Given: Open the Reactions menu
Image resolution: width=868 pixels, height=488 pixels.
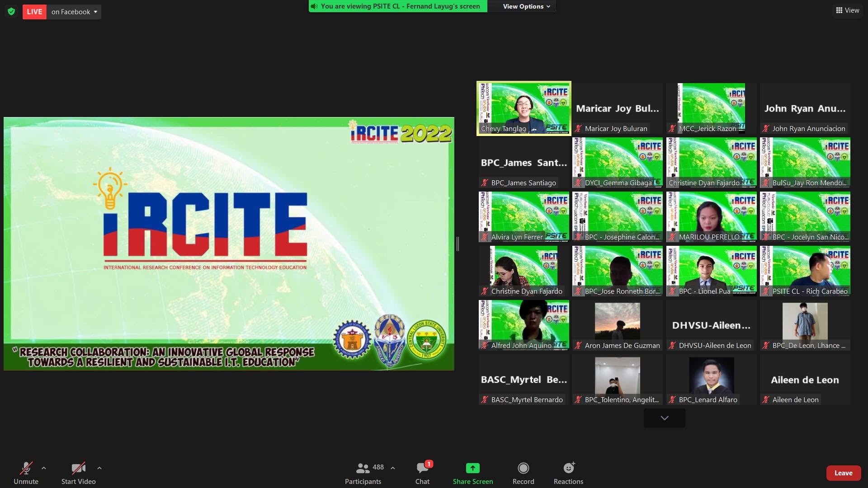Looking at the screenshot, I should click(569, 473).
